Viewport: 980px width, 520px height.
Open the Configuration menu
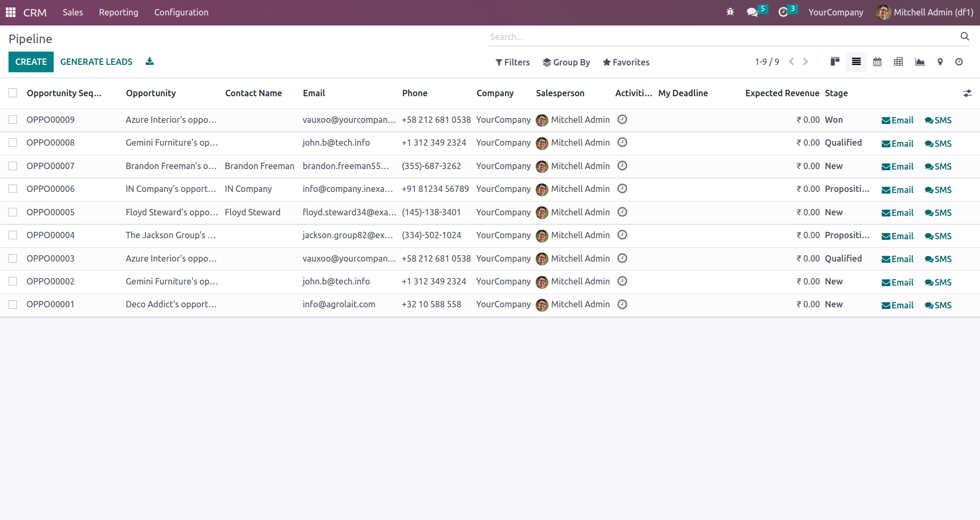(181, 12)
